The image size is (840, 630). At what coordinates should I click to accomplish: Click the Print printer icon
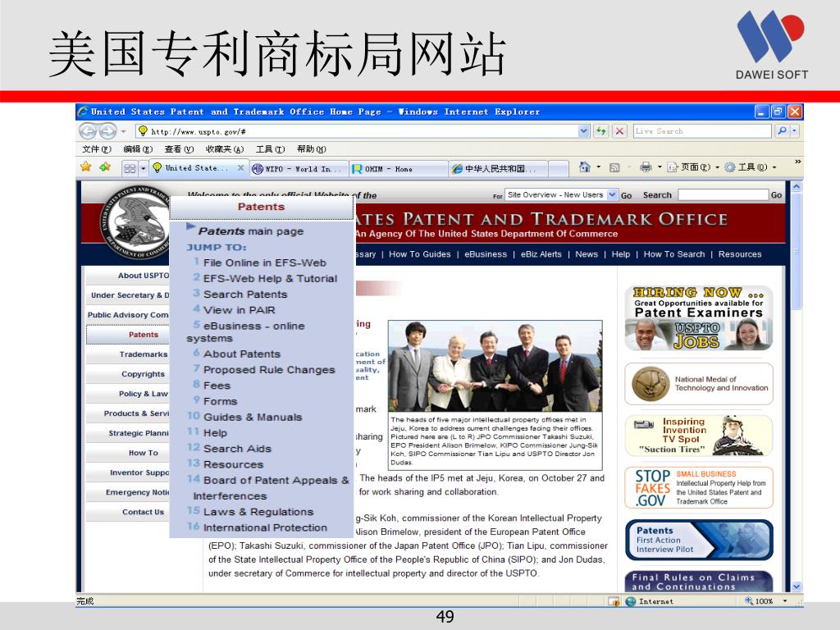[x=646, y=167]
